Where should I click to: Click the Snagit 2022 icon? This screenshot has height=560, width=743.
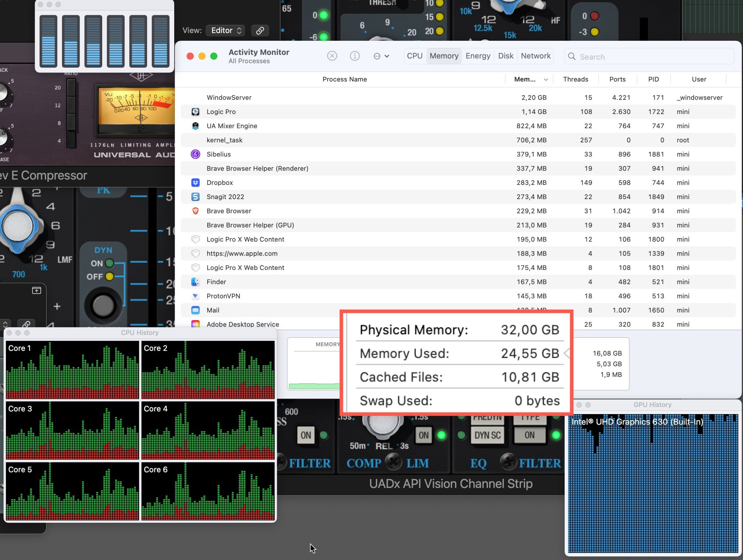click(195, 197)
